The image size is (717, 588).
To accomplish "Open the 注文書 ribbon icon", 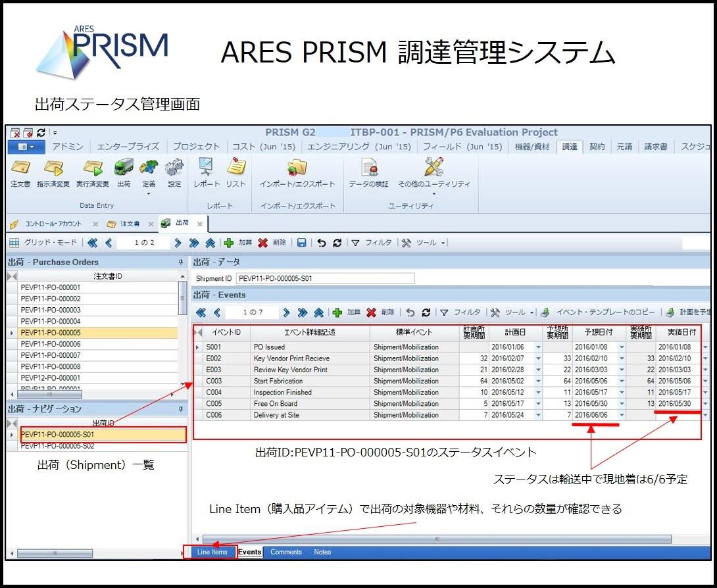I will (x=20, y=173).
